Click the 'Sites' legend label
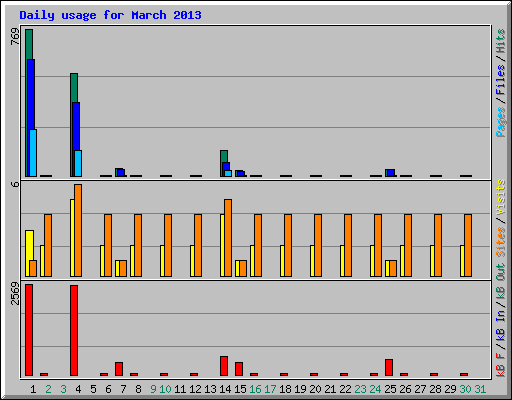Viewport: 512px width, 400px height. pos(500,242)
